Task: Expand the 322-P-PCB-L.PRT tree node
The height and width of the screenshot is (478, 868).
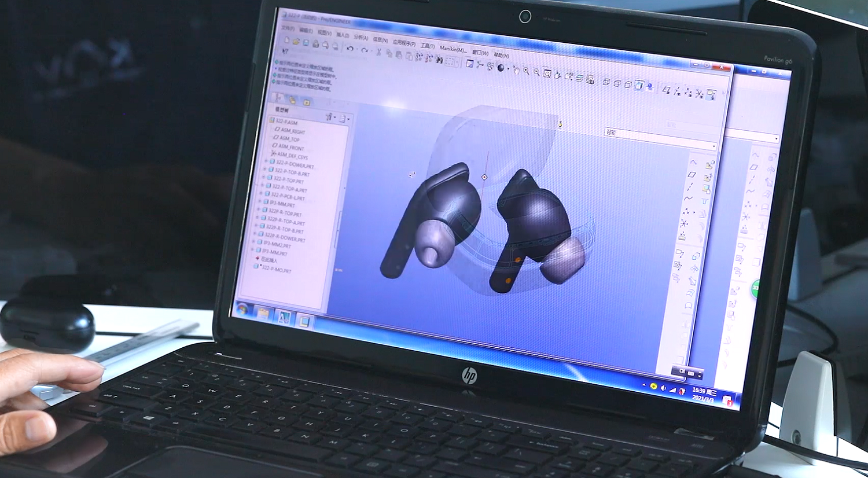Action: tap(261, 193)
